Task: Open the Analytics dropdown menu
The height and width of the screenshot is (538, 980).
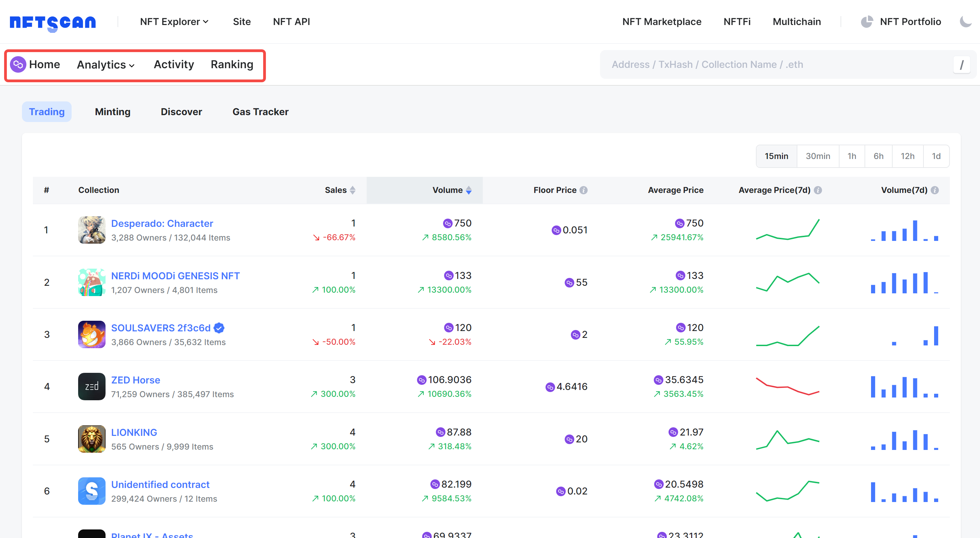Action: click(105, 65)
